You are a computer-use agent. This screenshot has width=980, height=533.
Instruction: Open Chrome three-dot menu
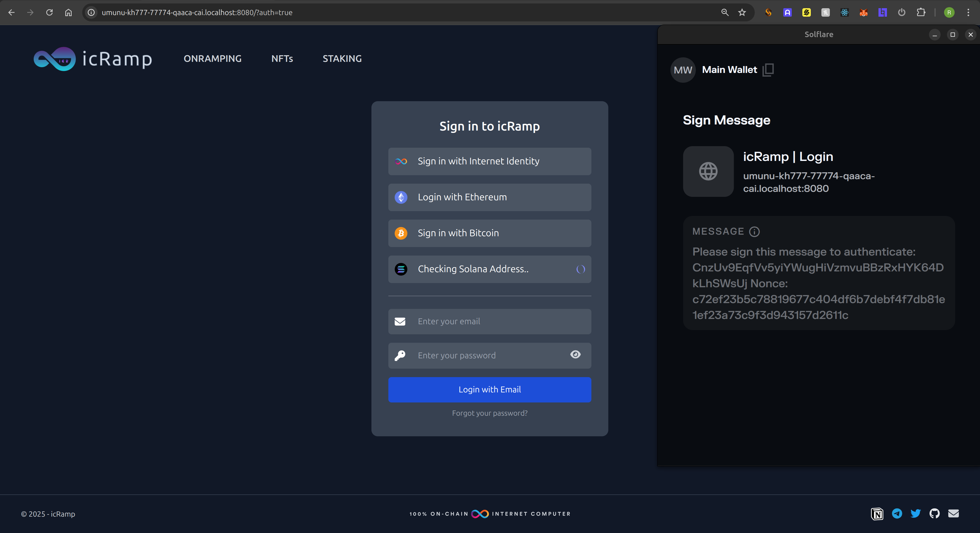[x=968, y=12]
